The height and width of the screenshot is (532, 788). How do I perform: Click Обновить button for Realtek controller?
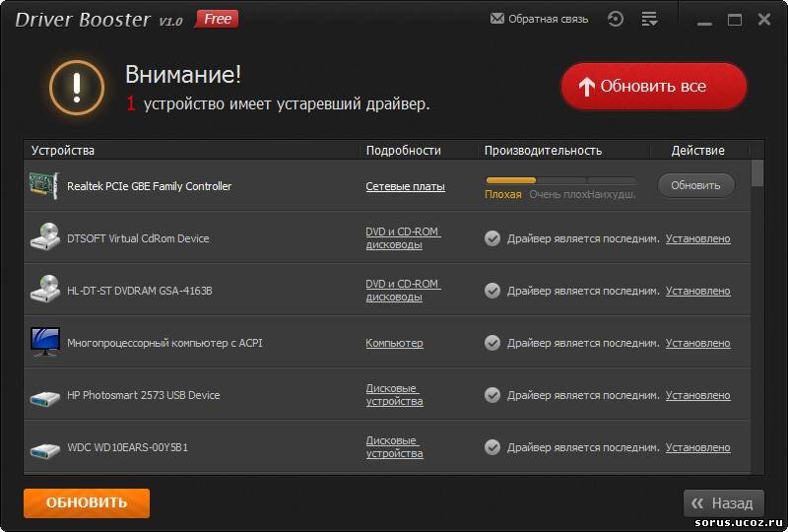696,185
